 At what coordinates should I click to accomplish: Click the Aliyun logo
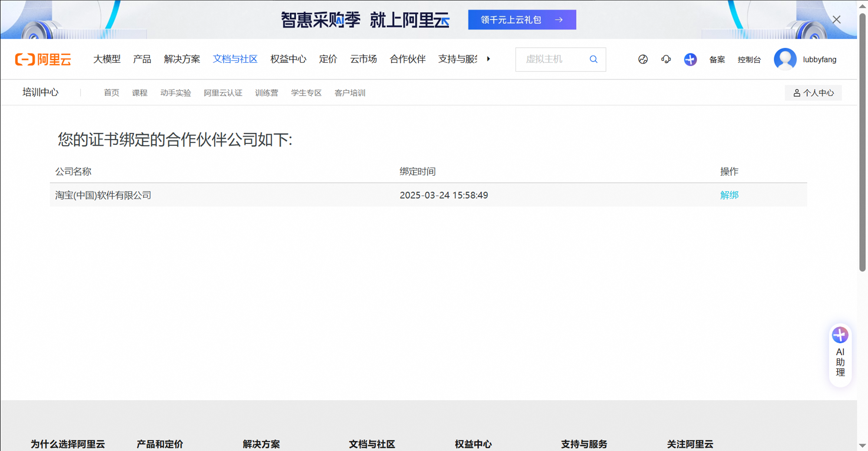pos(43,59)
